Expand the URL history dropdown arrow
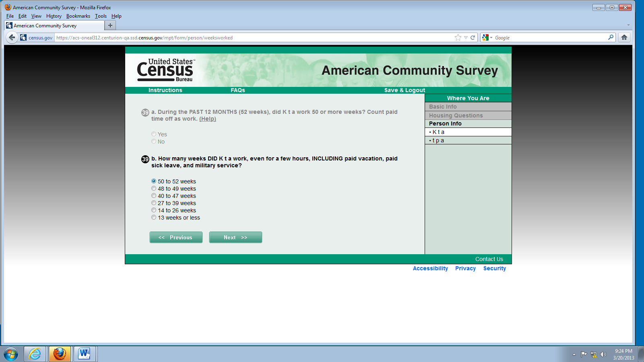Image resolution: width=644 pixels, height=362 pixels. click(466, 37)
